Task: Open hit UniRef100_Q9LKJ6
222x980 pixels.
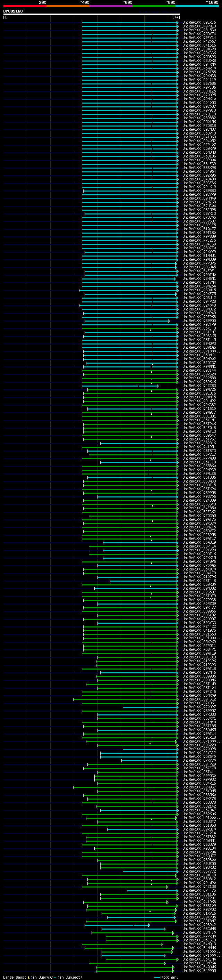Action: coord(199,23)
